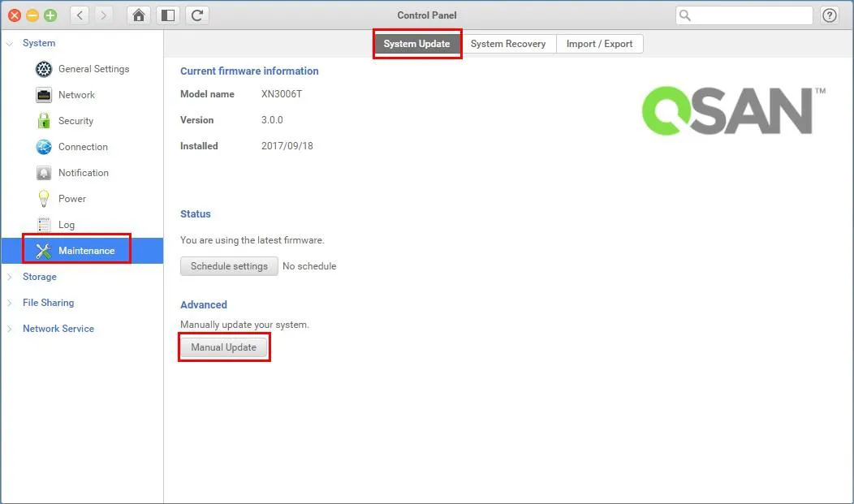Click the magnifier icon in search box
The width and height of the screenshot is (854, 504).
click(685, 15)
